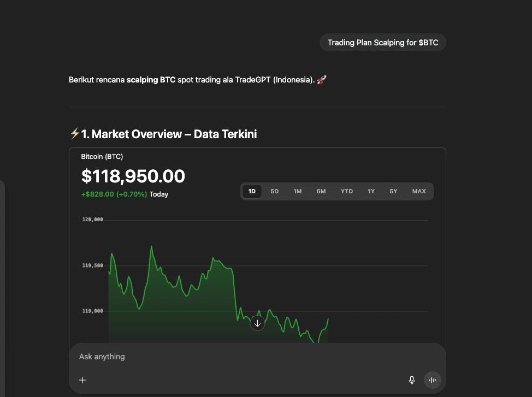Viewport: 532px width, 397px height.
Task: Set the chart range to 1M
Action: pyautogui.click(x=298, y=191)
